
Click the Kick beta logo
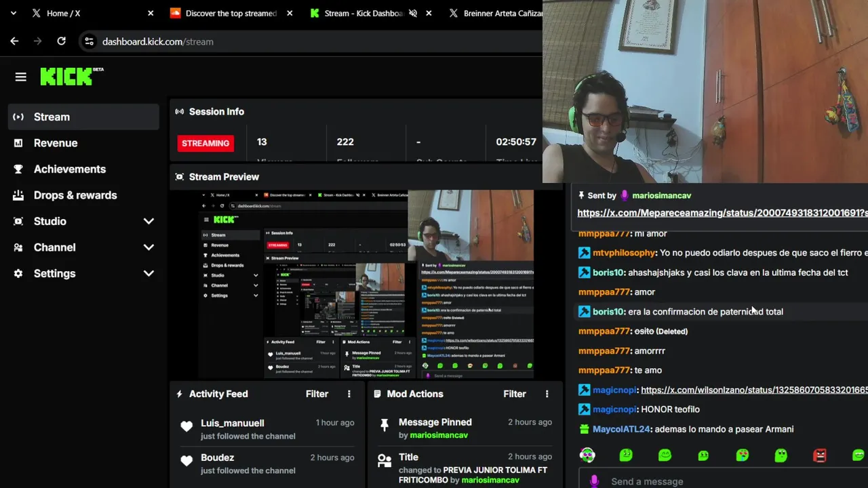[x=71, y=76]
